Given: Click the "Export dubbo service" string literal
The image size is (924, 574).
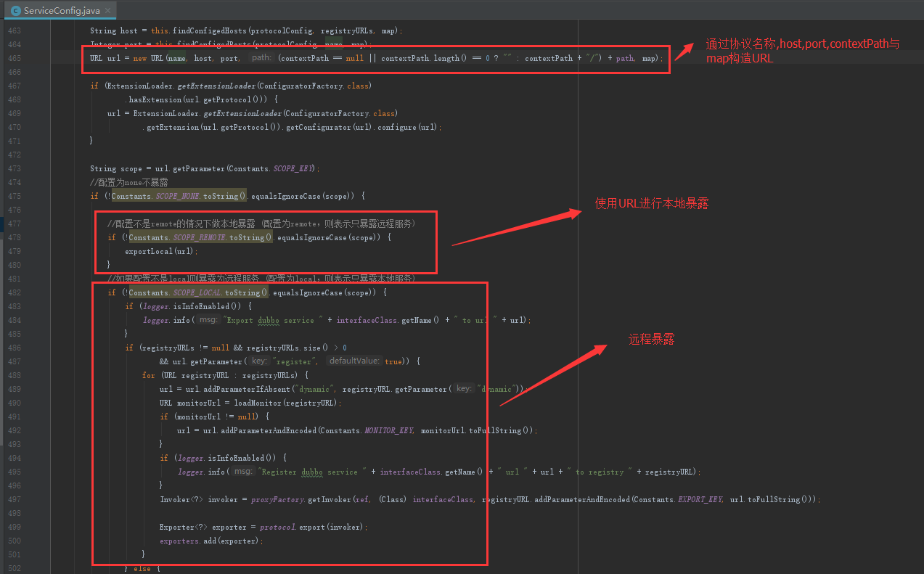Looking at the screenshot, I should click(x=272, y=320).
